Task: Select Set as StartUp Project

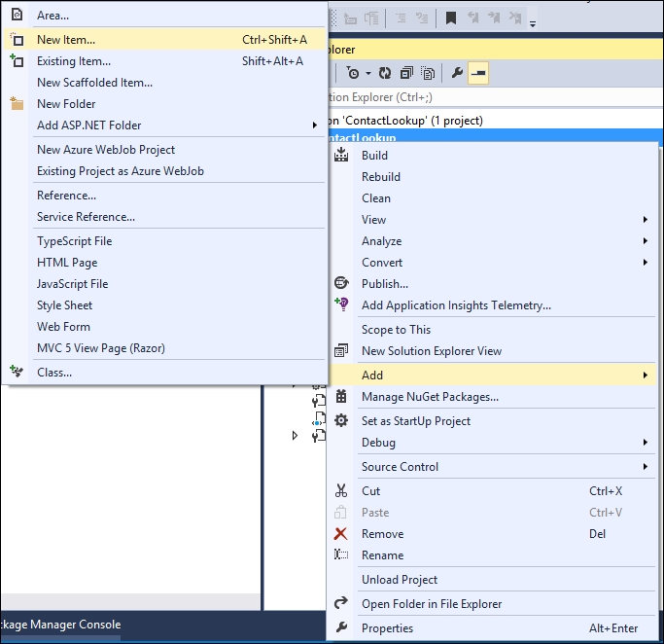Action: click(x=415, y=421)
